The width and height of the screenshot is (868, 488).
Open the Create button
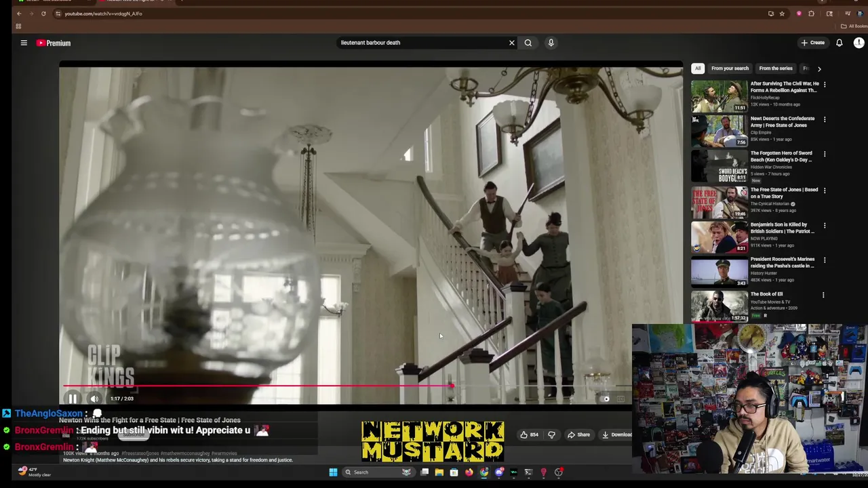tap(812, 43)
